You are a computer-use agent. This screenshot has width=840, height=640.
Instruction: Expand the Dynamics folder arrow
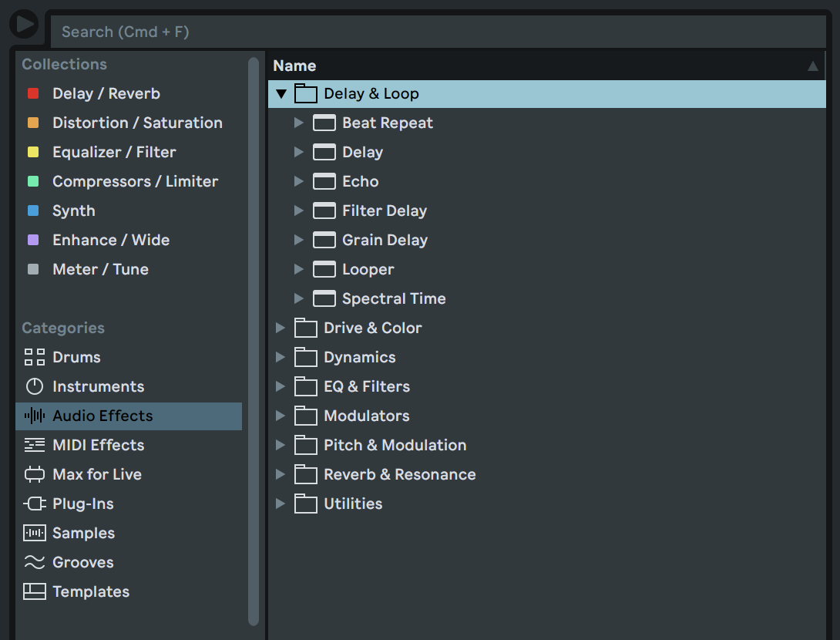pos(281,357)
